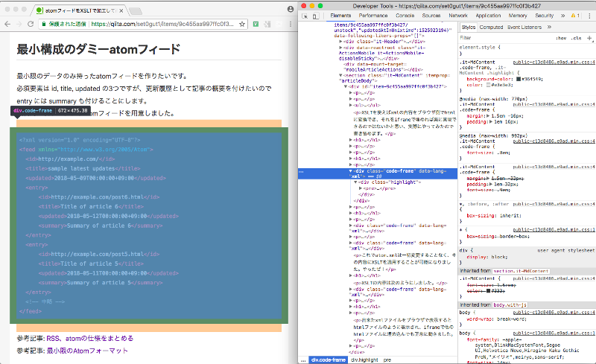The width and height of the screenshot is (596, 364).
Task: Toggle the .cls class editor
Action: (x=576, y=38)
